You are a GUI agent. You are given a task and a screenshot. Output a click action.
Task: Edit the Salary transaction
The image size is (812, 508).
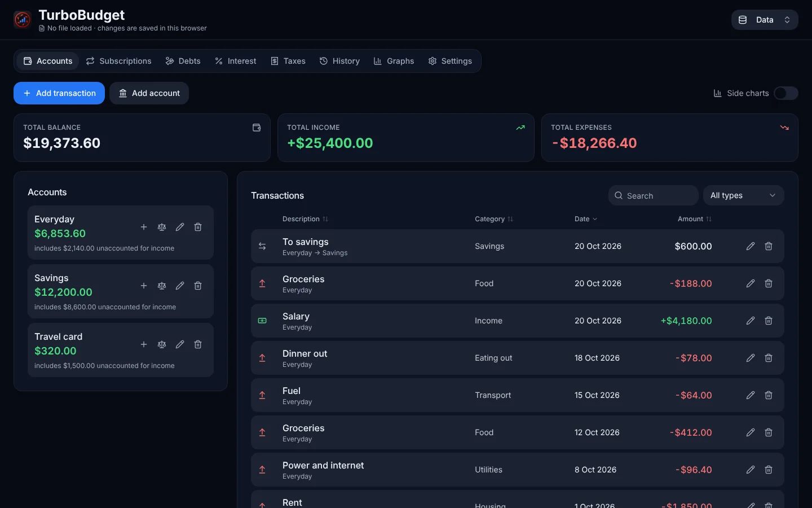[751, 321]
